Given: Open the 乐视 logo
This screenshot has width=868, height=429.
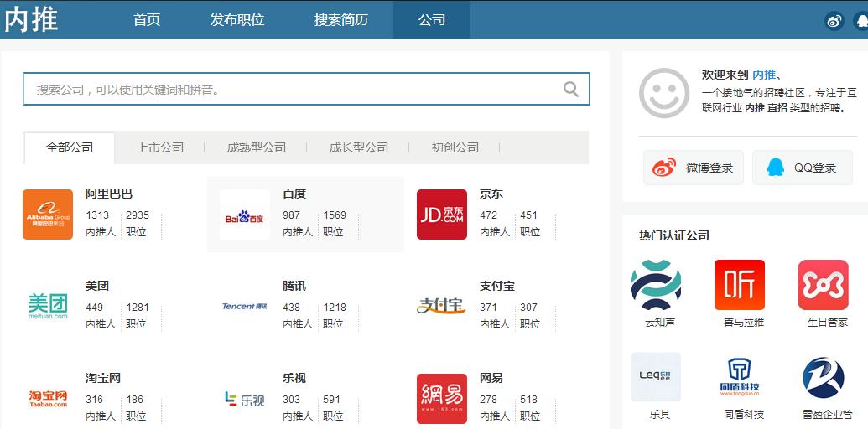Looking at the screenshot, I should pyautogui.click(x=245, y=399).
